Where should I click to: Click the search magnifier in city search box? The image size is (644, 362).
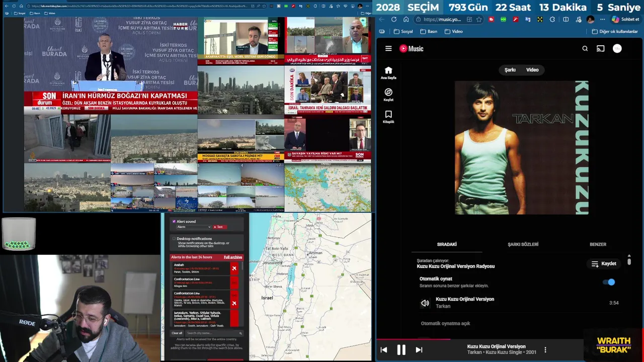pos(240,333)
